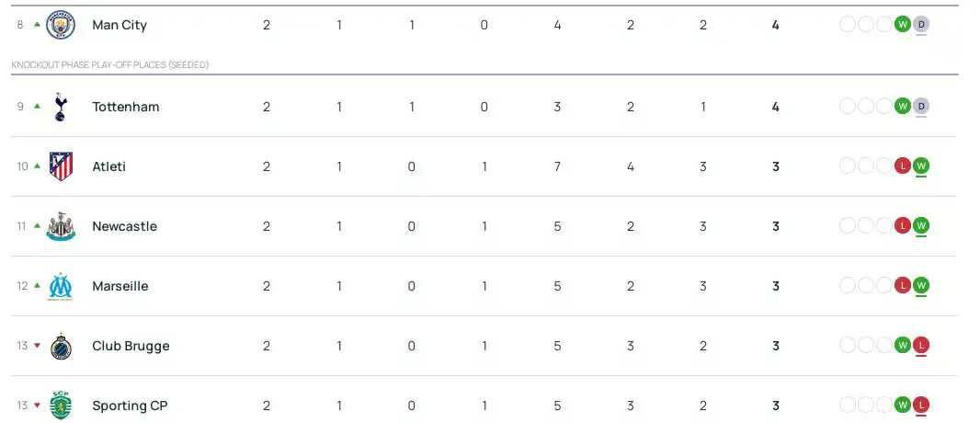Click Sporting CP's latest loss badge
Image resolution: width=980 pixels, height=423 pixels.
tap(921, 405)
